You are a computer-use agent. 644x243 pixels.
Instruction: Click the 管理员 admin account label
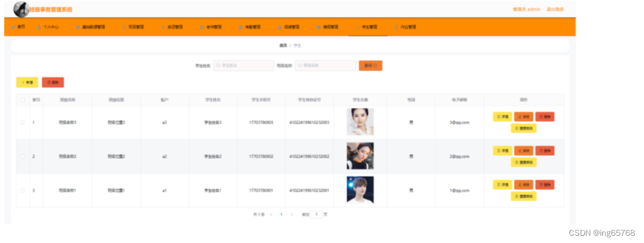click(x=527, y=10)
